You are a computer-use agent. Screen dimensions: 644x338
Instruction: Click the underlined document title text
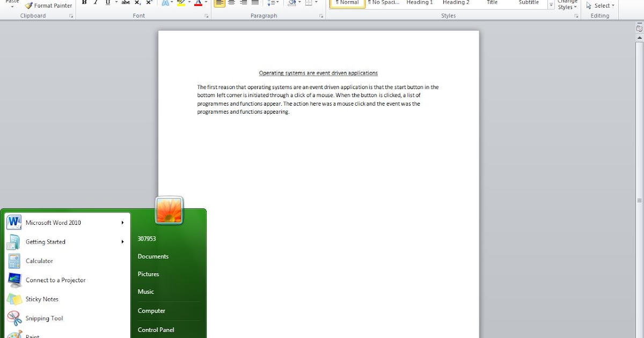coord(318,73)
